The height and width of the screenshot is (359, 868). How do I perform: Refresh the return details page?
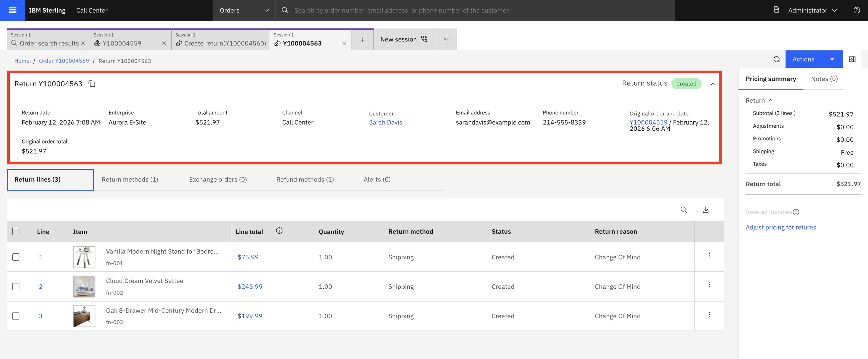tap(776, 59)
